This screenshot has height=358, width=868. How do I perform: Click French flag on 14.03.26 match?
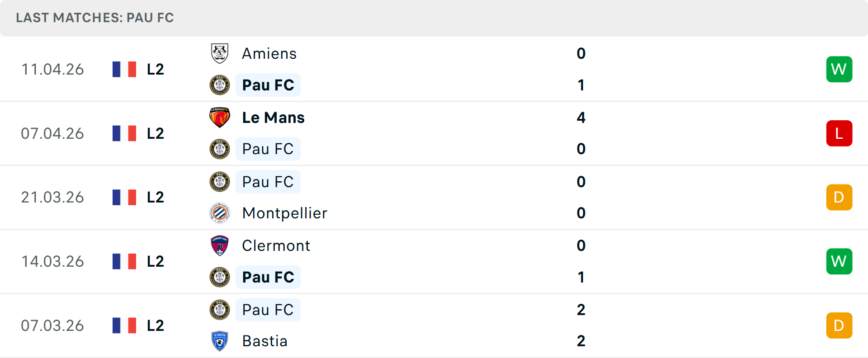coord(124,261)
